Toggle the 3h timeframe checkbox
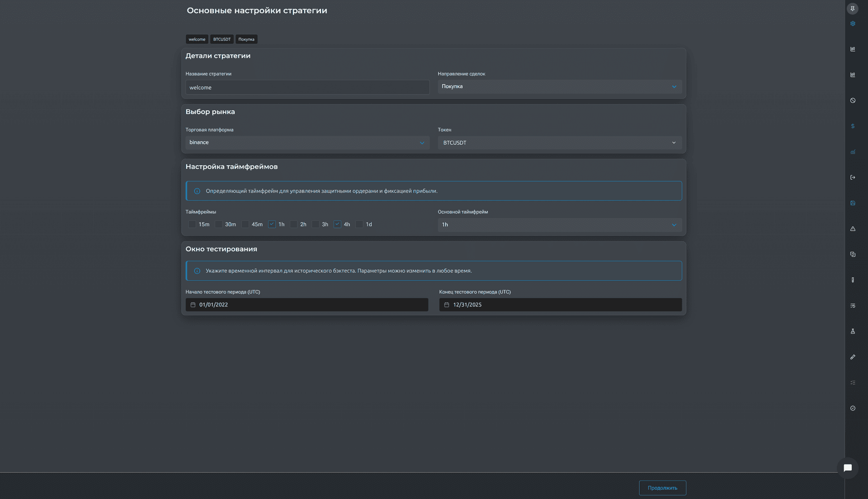Viewport: 868px width, 499px height. tap(316, 224)
